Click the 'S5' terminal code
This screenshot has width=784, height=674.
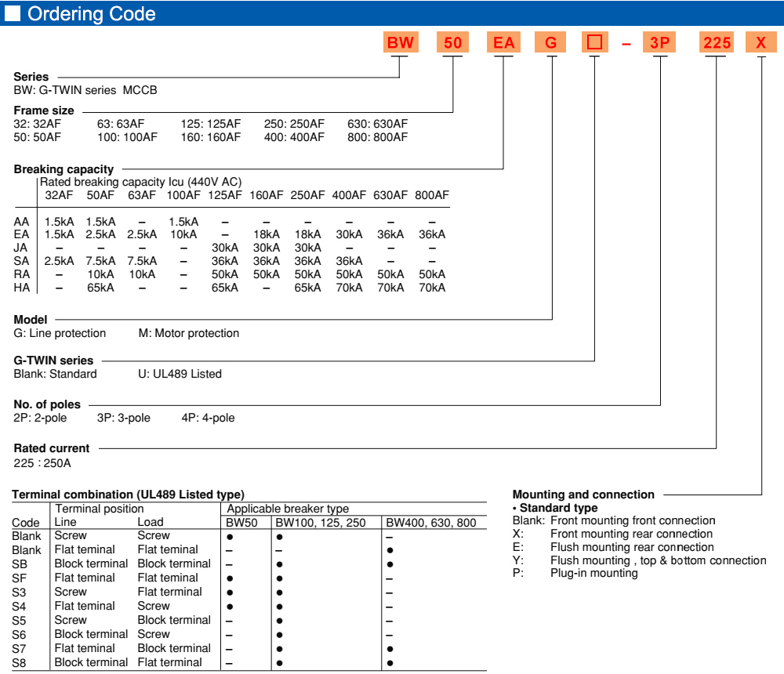(x=19, y=621)
